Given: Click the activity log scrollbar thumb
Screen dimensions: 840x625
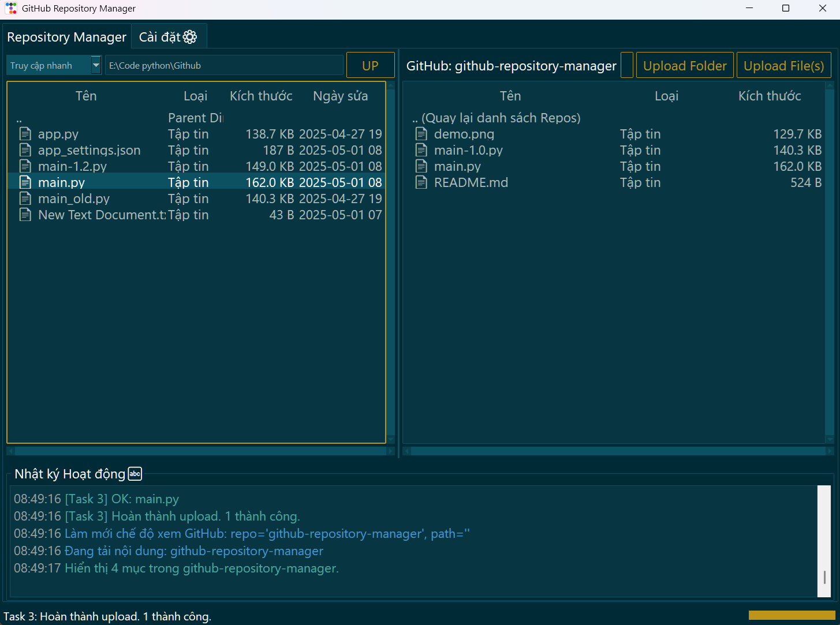Looking at the screenshot, I should coord(824,577).
